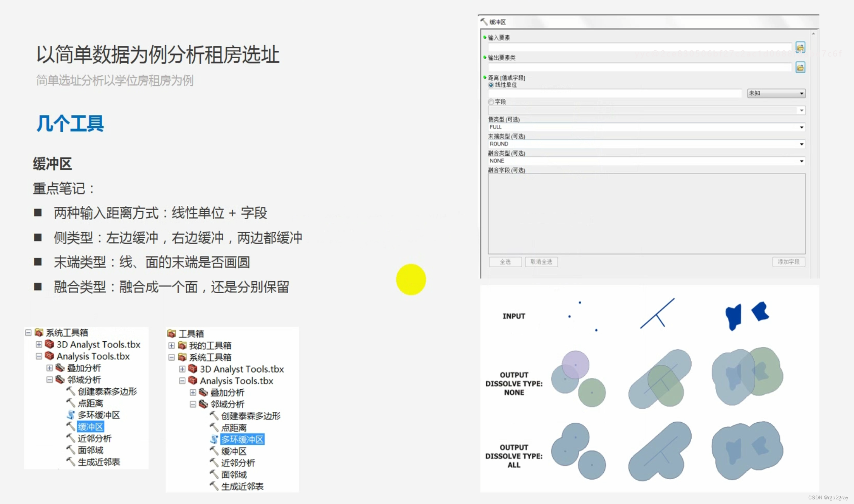Click the toolset icon next to 叠加分析 in left tree

pyautogui.click(x=60, y=368)
